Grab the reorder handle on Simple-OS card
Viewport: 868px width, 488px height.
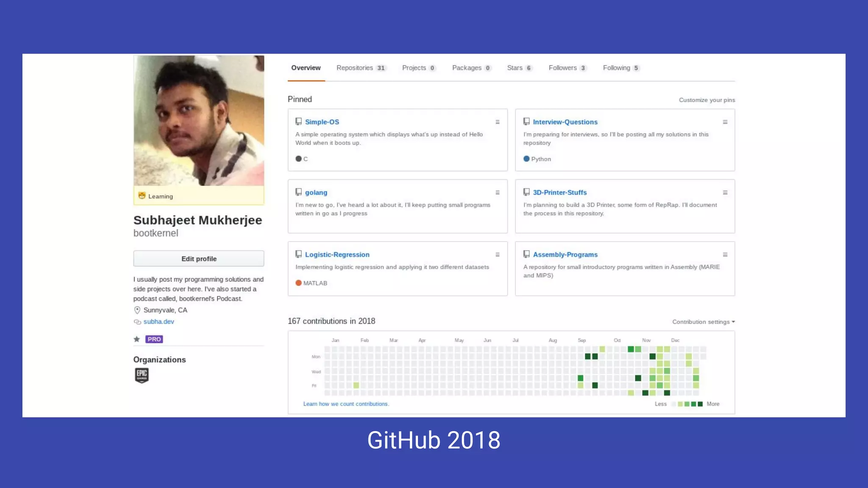[498, 122]
